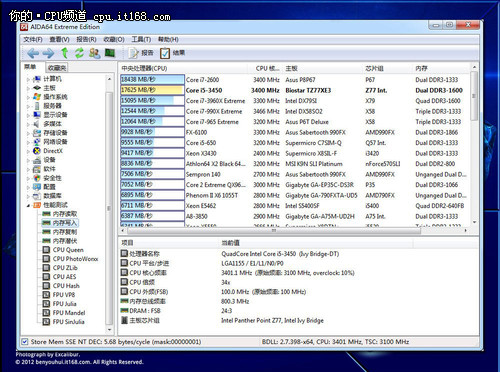Select the 配置 configuration node icon
This screenshot has width=500, height=372.
pos(37,187)
